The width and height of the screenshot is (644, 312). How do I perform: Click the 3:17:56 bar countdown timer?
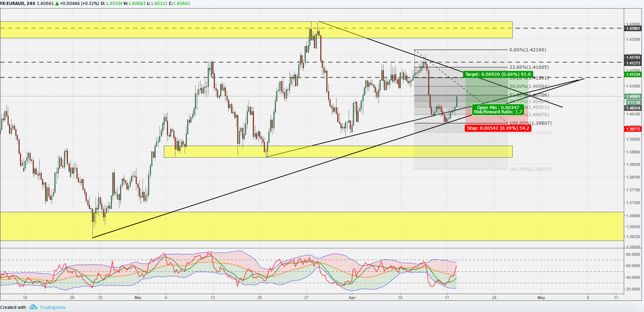pyautogui.click(x=633, y=102)
